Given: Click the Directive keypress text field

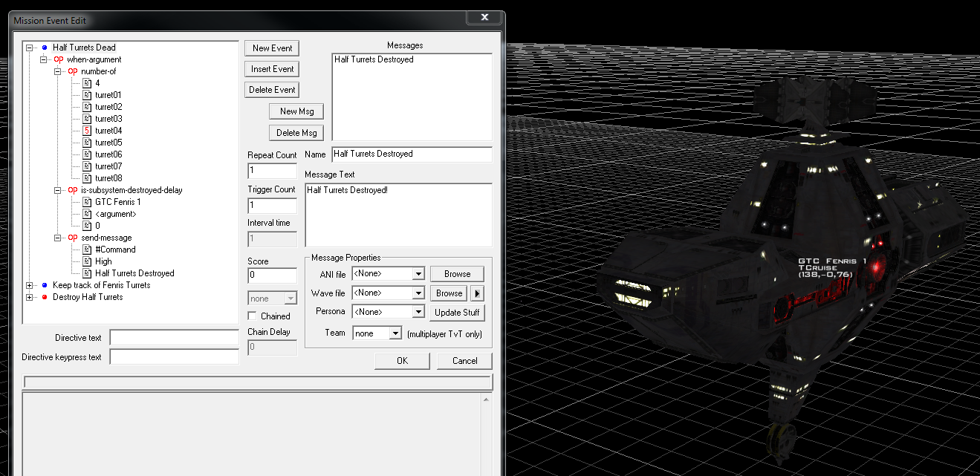Looking at the screenshot, I should (x=175, y=357).
